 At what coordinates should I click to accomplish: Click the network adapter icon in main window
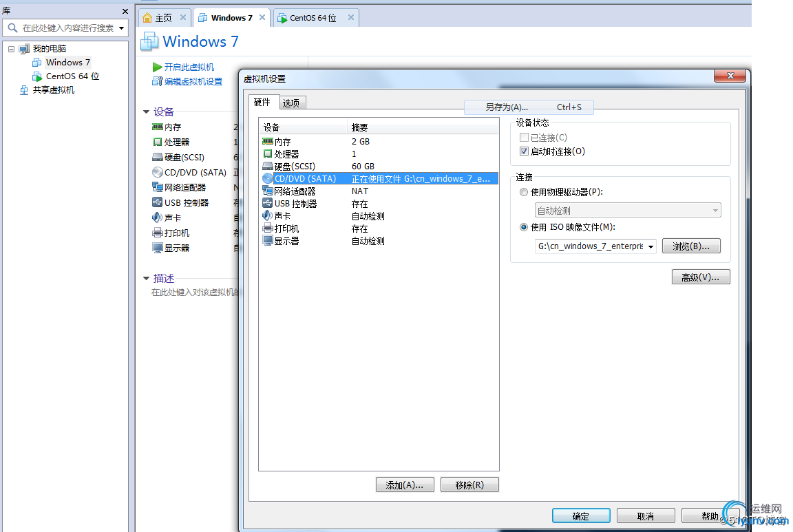[x=157, y=187]
